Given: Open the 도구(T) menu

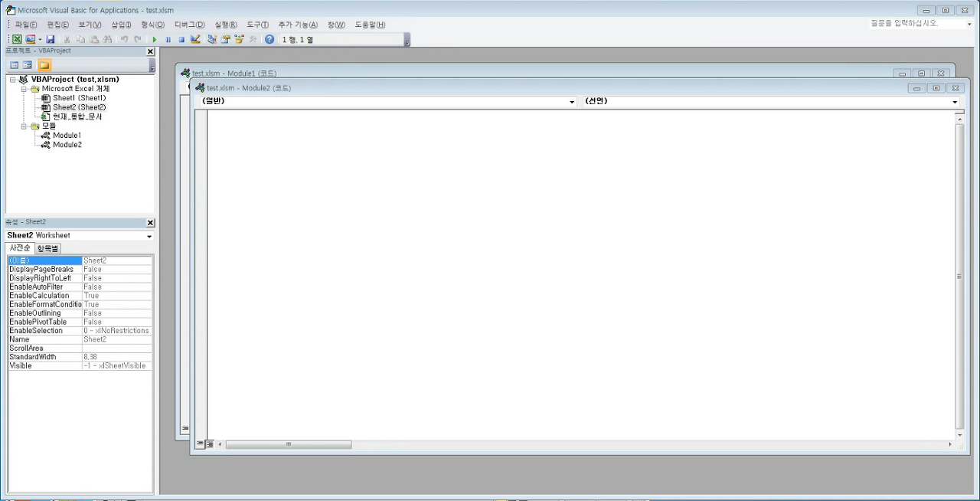Looking at the screenshot, I should pos(258,25).
